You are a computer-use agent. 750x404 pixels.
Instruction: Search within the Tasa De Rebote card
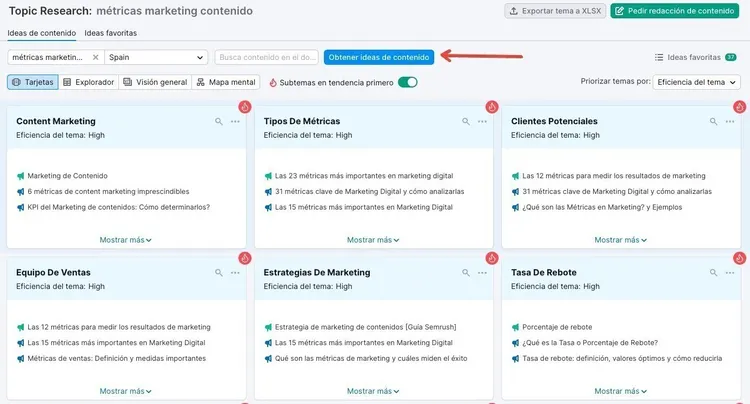pos(713,273)
